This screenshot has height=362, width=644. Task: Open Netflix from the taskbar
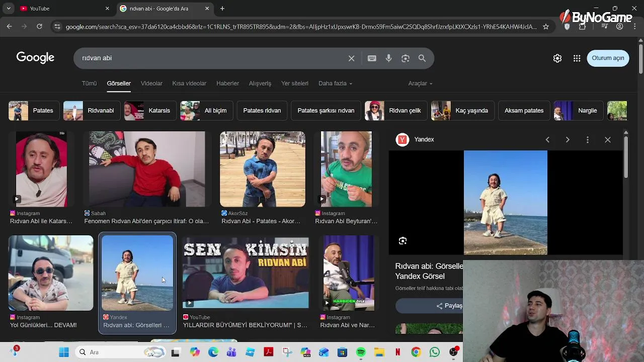[x=397, y=352]
